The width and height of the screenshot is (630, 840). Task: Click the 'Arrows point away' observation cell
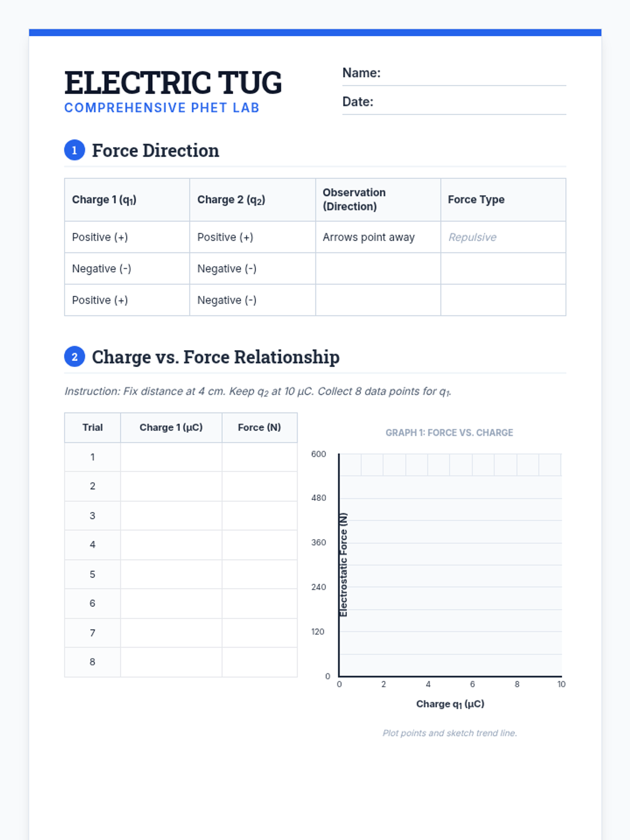pos(377,237)
